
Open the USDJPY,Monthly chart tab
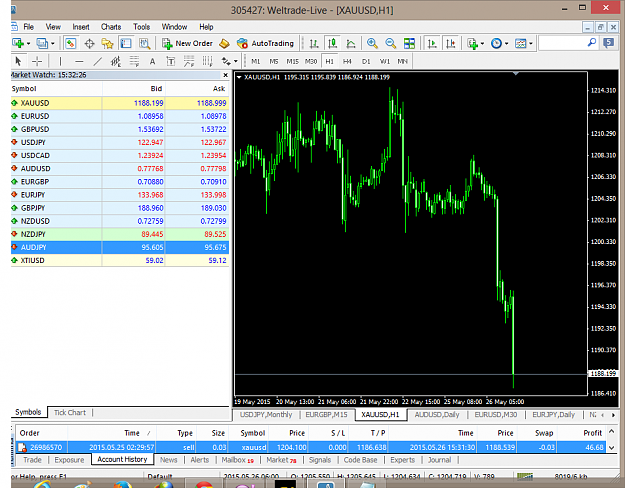click(266, 415)
